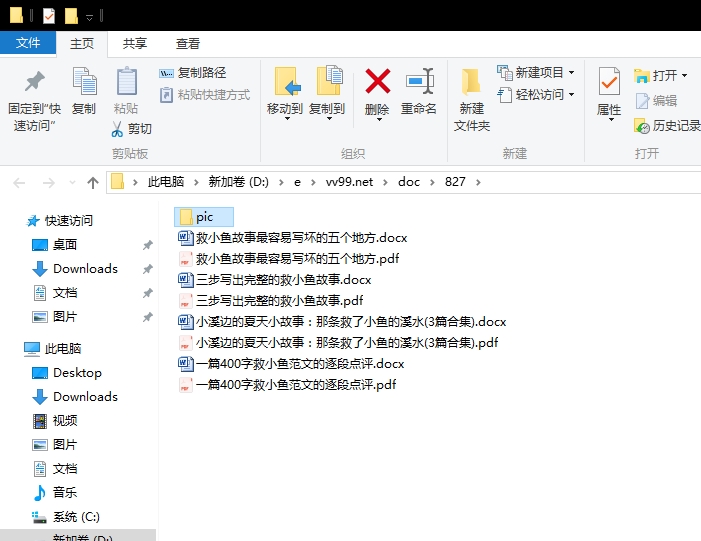
Task: Click the red X 删除 icon
Action: click(x=377, y=81)
